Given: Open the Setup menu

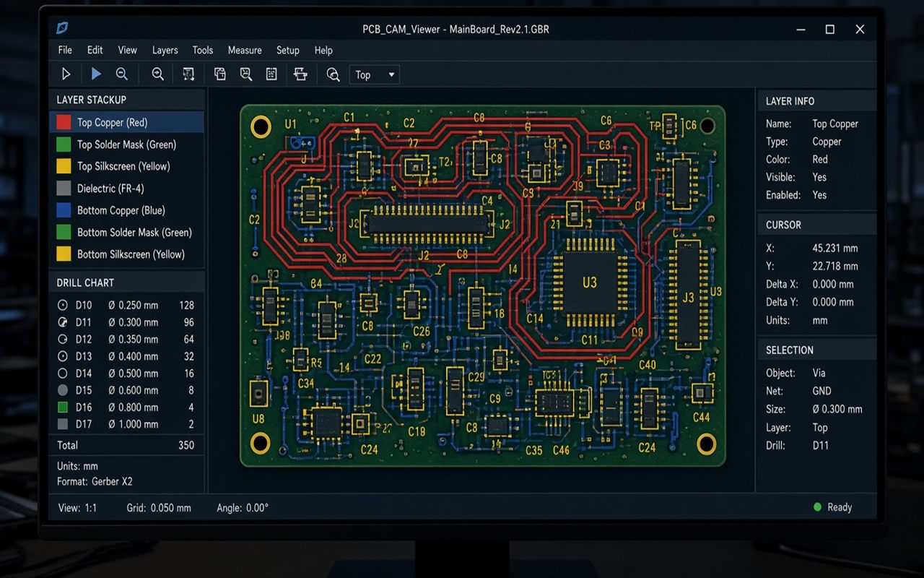Looking at the screenshot, I should [x=288, y=50].
